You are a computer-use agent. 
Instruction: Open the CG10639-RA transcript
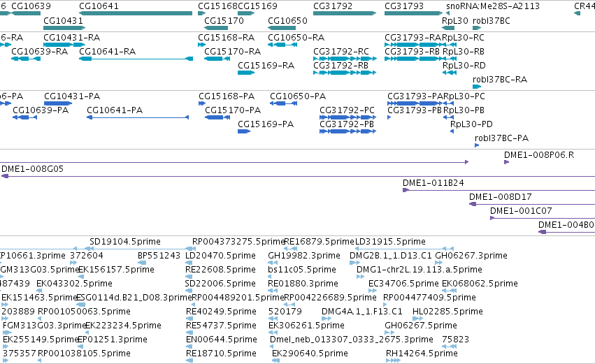coord(39,52)
